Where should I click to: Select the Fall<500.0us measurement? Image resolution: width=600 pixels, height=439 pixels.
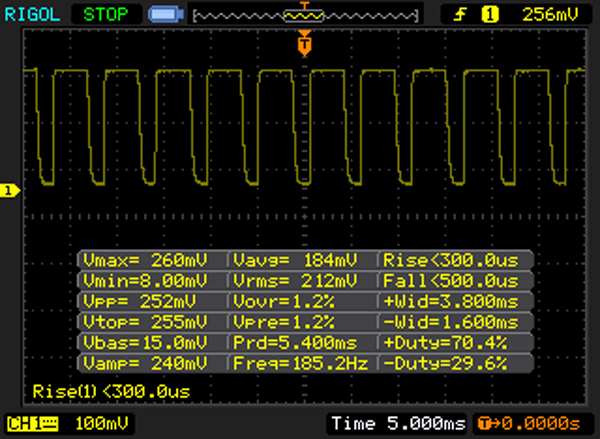coord(451,281)
